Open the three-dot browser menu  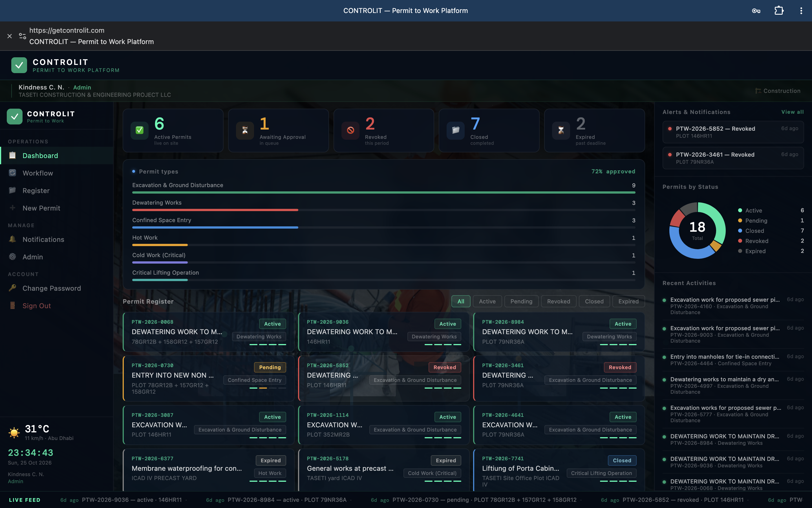click(x=801, y=11)
